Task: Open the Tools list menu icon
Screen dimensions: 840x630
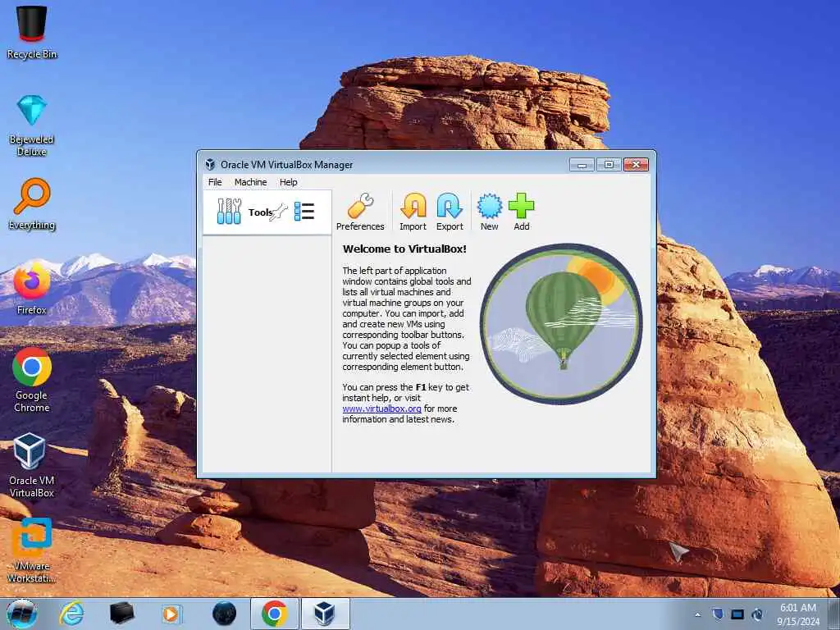Action: click(x=304, y=211)
